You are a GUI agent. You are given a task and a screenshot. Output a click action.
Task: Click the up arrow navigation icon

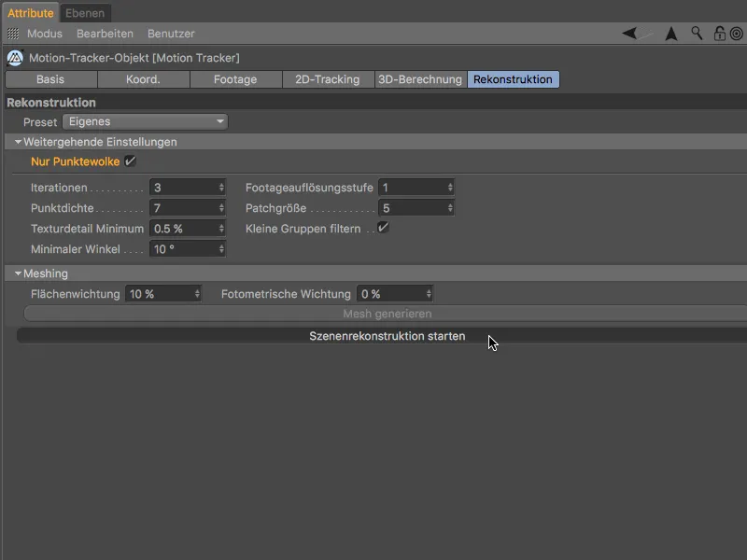point(671,34)
